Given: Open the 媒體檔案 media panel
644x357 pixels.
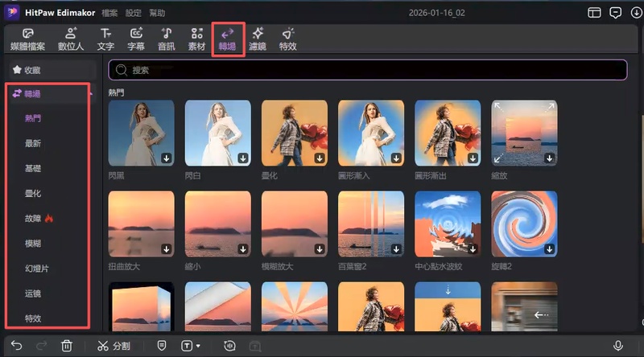Looking at the screenshot, I should (27, 39).
